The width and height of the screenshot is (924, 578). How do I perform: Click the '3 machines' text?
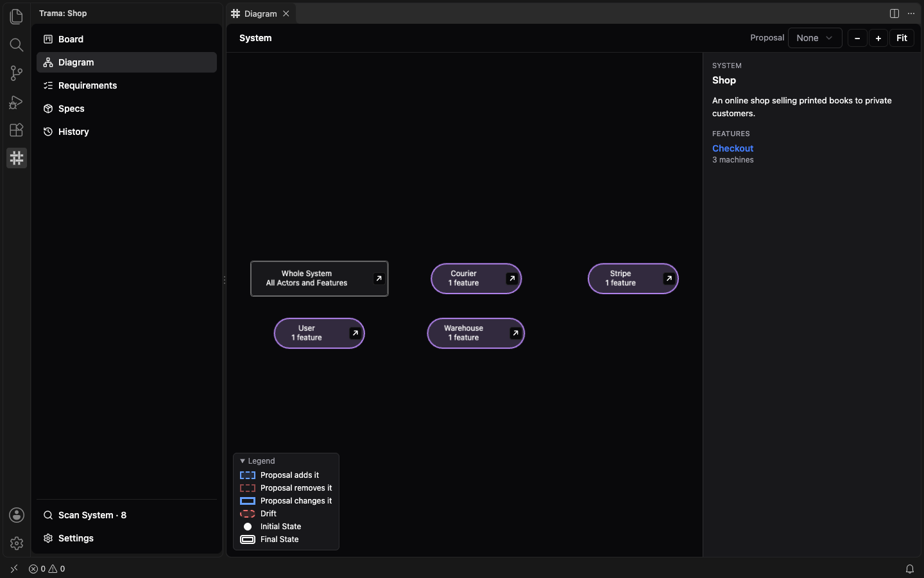pyautogui.click(x=733, y=160)
